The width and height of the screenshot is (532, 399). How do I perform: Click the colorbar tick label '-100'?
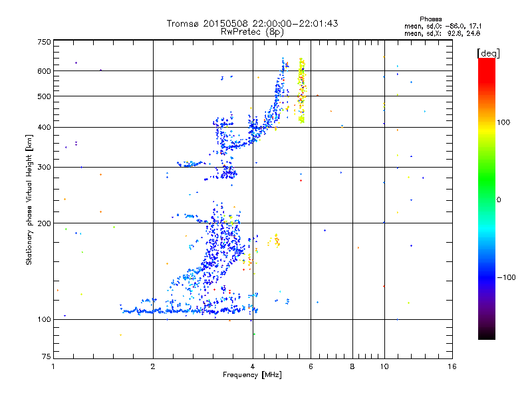pos(507,277)
